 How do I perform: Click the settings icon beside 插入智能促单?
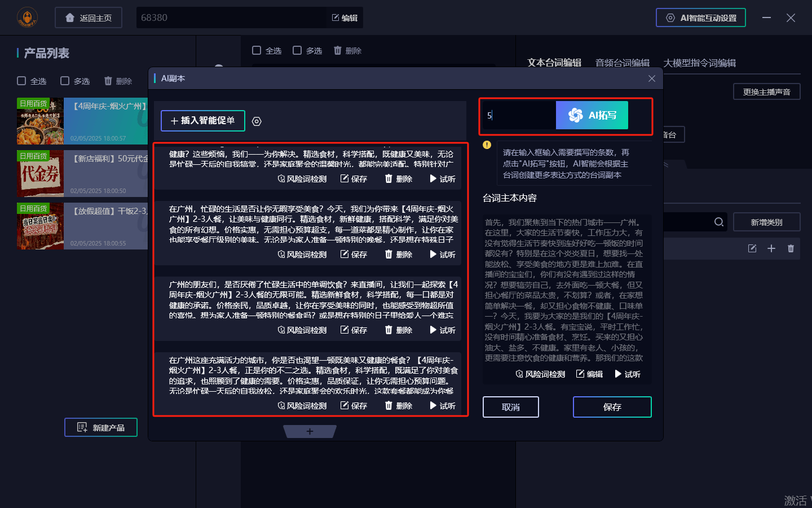(x=257, y=121)
